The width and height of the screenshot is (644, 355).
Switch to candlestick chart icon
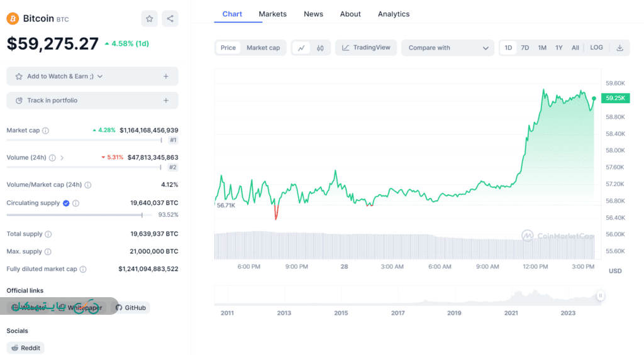pyautogui.click(x=320, y=48)
